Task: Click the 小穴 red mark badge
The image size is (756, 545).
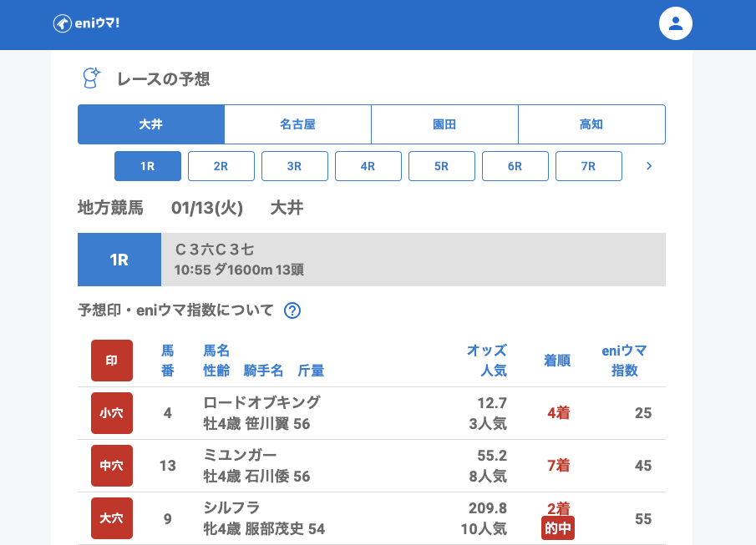Action: tap(112, 413)
